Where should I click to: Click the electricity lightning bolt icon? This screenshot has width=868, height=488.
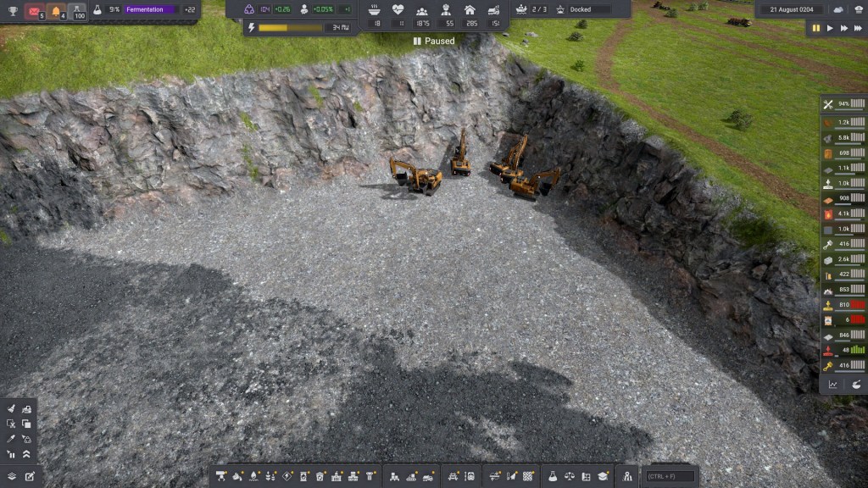(250, 28)
